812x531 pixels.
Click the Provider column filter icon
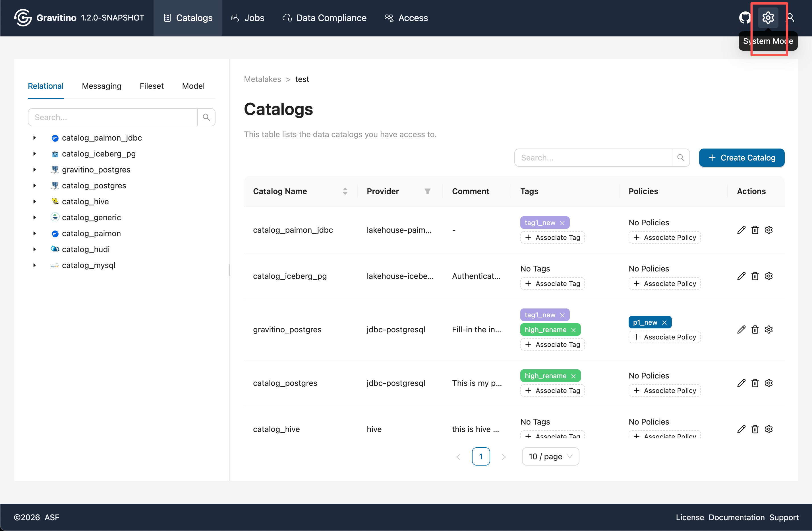click(x=427, y=191)
